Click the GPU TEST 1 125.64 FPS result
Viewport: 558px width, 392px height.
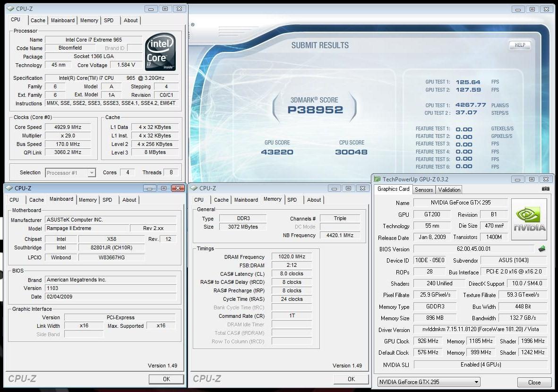(468, 82)
